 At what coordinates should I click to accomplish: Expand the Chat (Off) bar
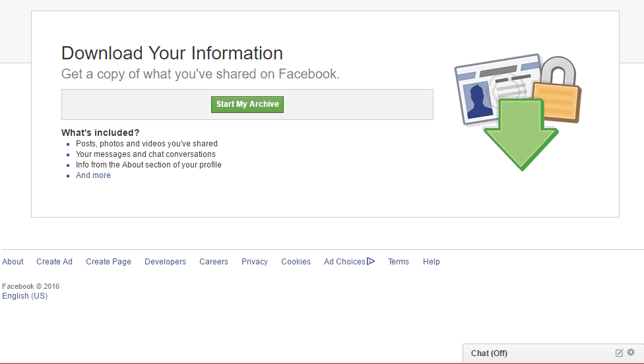point(528,353)
